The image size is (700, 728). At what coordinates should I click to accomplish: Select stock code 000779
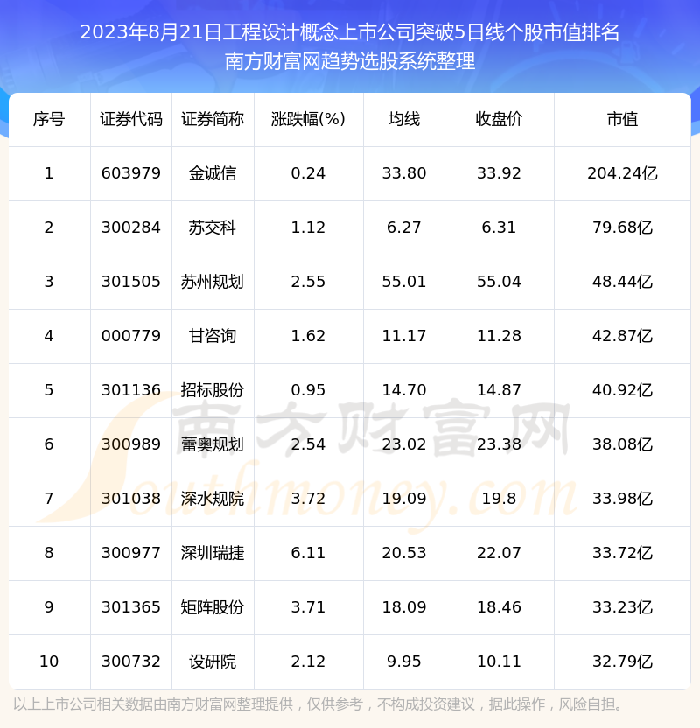(131, 336)
